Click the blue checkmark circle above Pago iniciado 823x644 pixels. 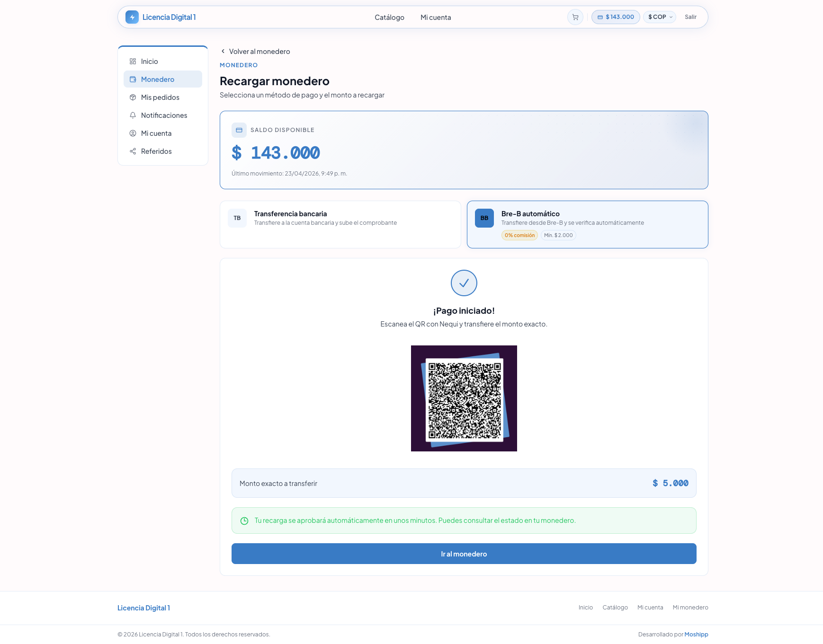click(x=464, y=283)
